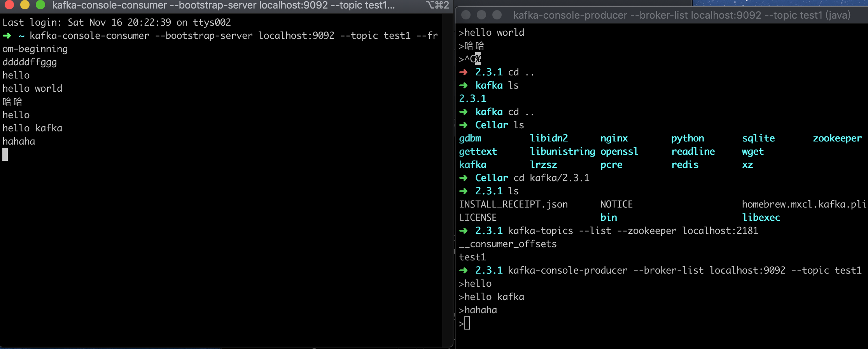Close the kafka-console-producer terminal window
This screenshot has height=349, width=868.
coord(466,15)
